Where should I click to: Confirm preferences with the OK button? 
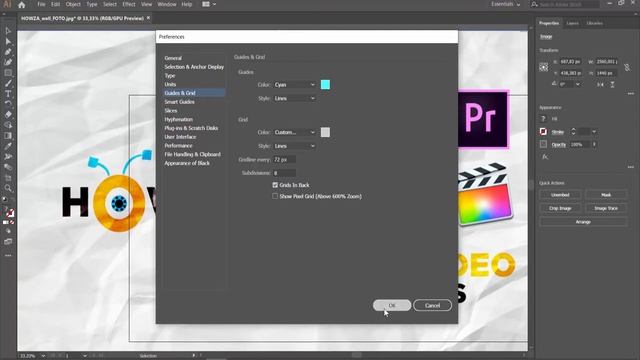click(392, 305)
